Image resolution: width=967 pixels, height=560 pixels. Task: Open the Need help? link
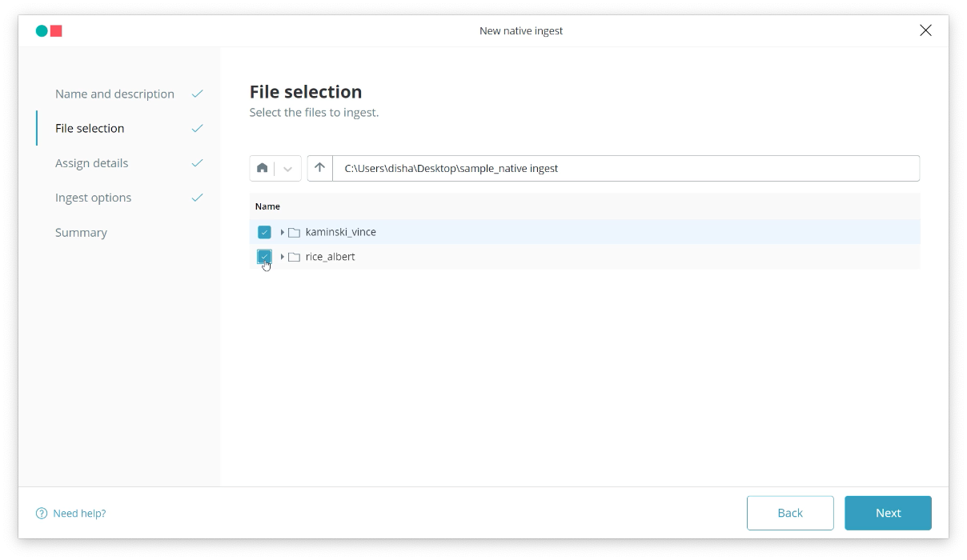79,514
